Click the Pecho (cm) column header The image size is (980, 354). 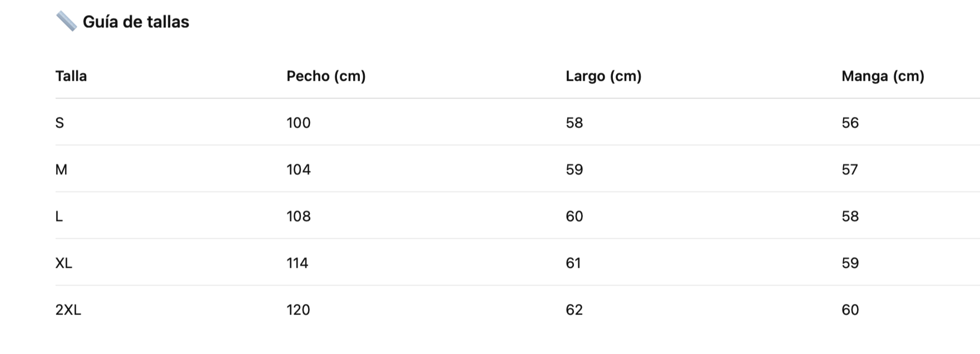tap(326, 76)
